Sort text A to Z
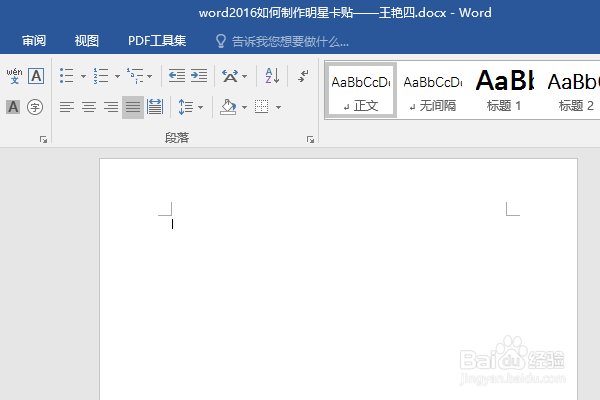The width and height of the screenshot is (600, 400). [272, 76]
